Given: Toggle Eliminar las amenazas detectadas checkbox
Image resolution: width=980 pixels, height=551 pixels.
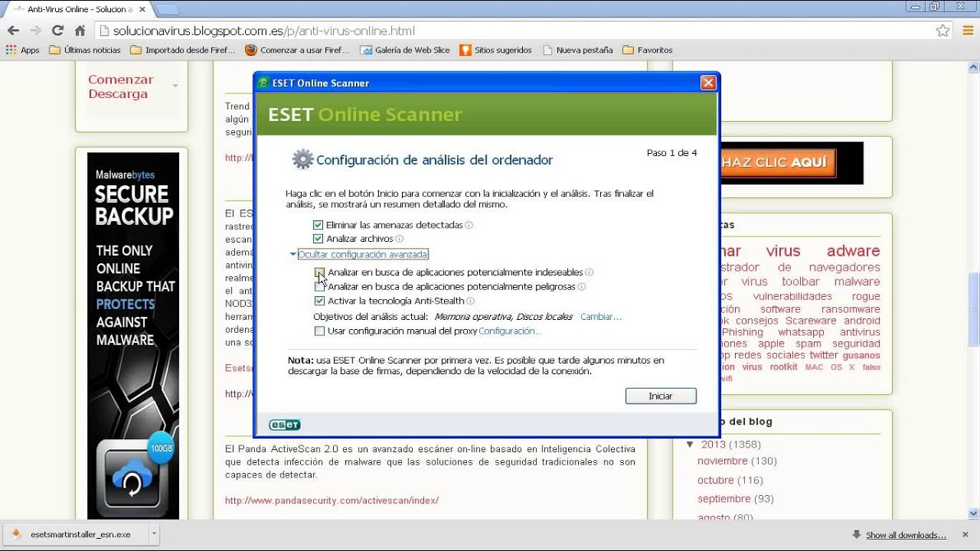Looking at the screenshot, I should (318, 225).
